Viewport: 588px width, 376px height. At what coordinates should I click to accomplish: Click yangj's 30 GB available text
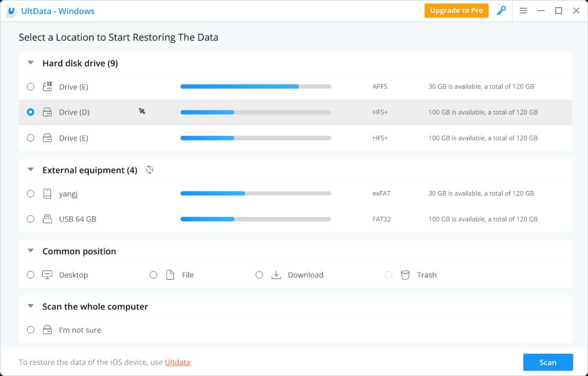(x=481, y=194)
